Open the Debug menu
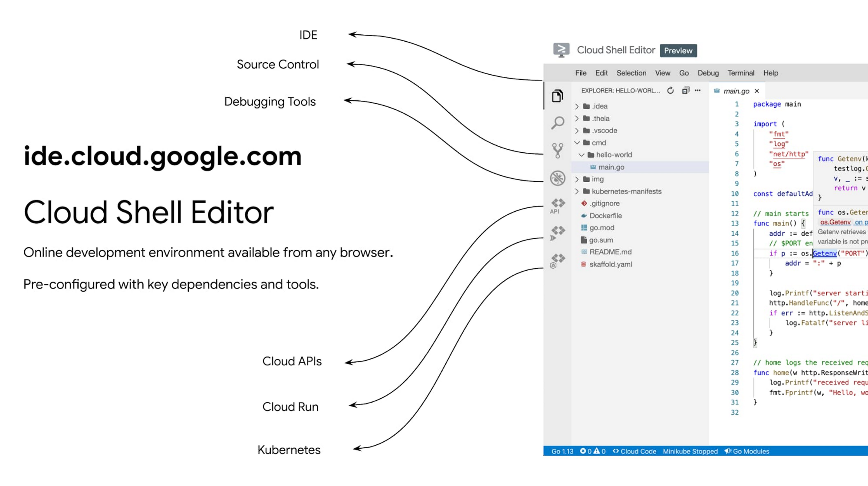This screenshot has height=486, width=868. [x=707, y=73]
